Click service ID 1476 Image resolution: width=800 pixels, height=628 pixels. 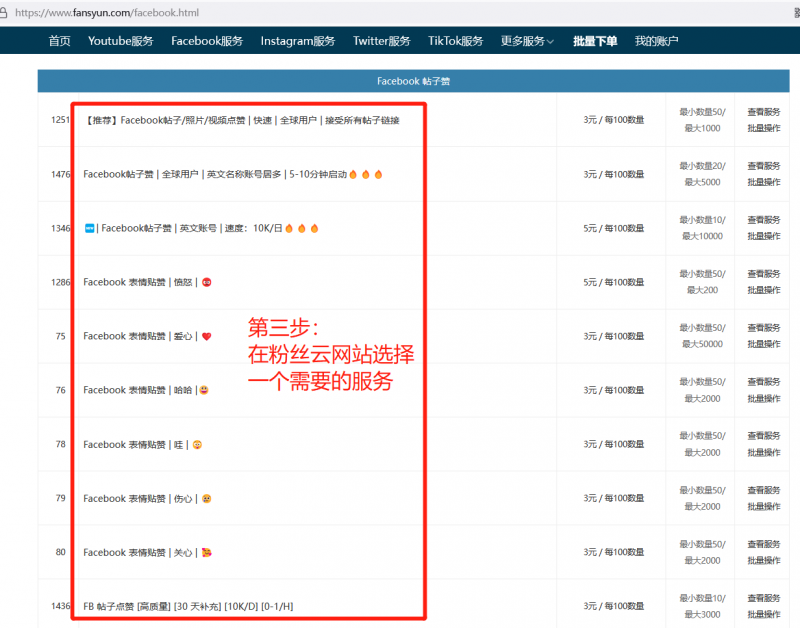tap(60, 174)
